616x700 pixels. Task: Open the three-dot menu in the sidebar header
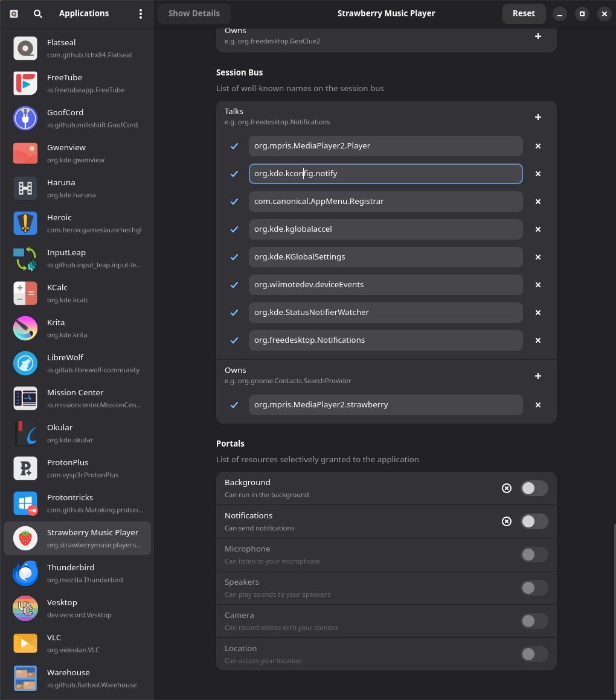141,13
